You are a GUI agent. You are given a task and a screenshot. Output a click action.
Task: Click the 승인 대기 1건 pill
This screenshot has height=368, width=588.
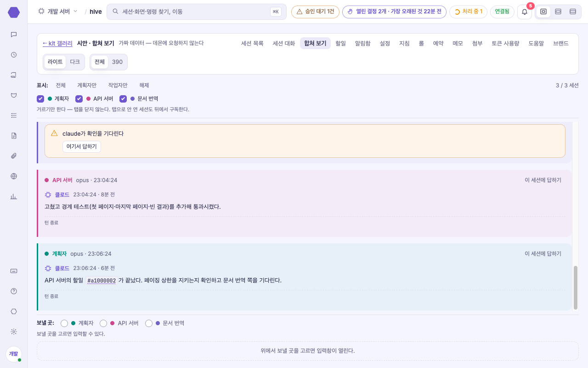click(315, 11)
